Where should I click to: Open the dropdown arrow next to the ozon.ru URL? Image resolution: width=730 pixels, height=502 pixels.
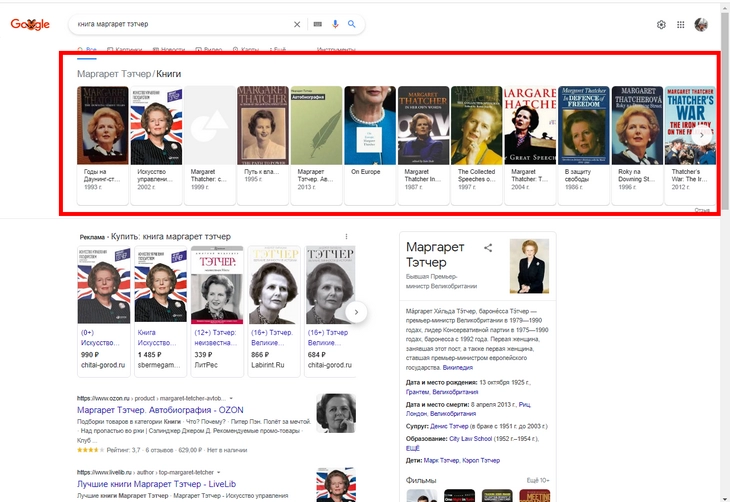pyautogui.click(x=231, y=399)
